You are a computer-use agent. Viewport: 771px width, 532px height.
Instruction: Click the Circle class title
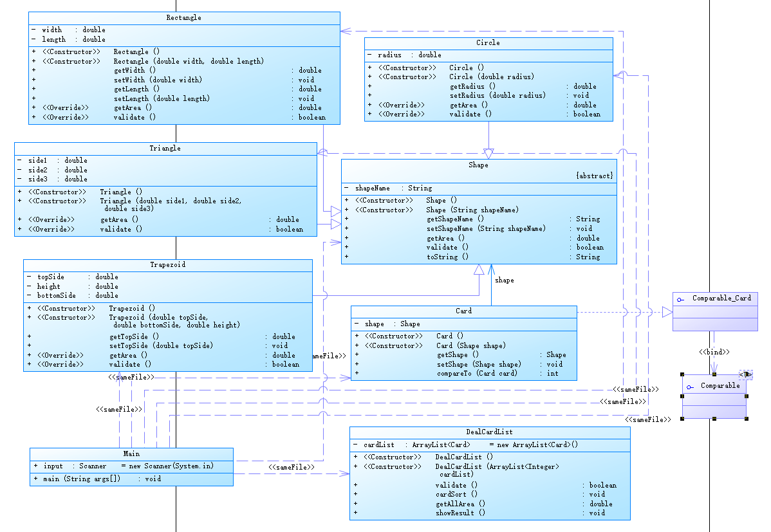coord(488,42)
